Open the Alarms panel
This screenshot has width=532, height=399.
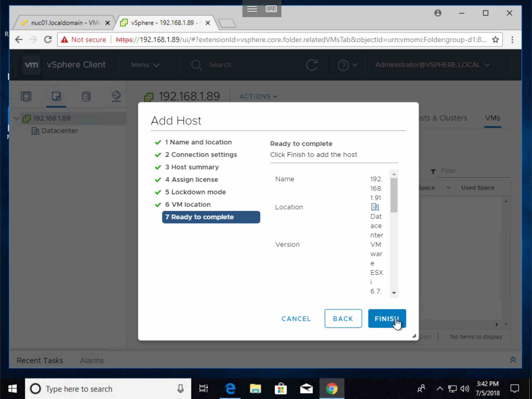[x=92, y=360]
